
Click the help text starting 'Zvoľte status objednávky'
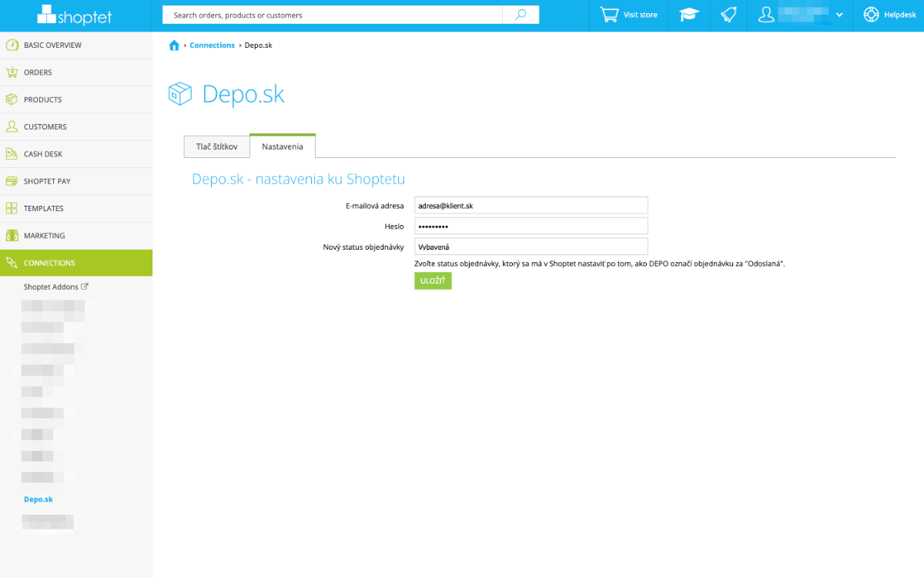(x=599, y=264)
